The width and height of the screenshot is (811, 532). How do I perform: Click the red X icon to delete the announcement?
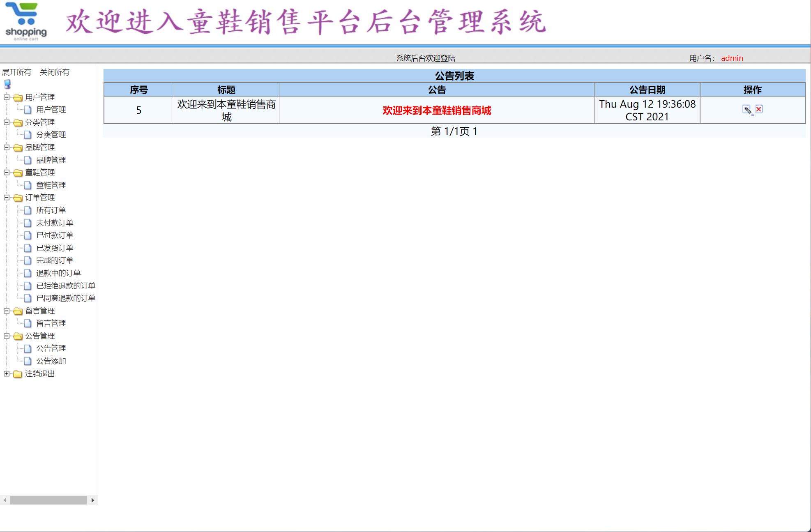[x=759, y=109]
